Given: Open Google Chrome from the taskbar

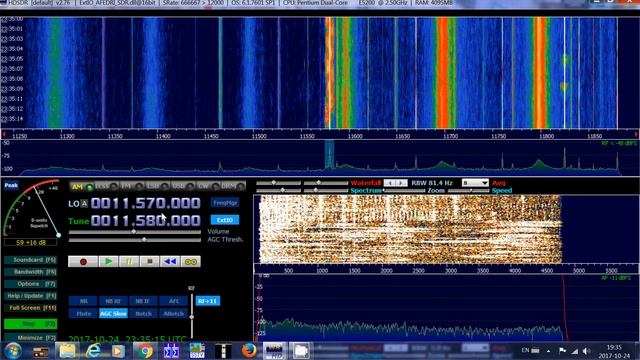Looking at the screenshot, I should (144, 351).
